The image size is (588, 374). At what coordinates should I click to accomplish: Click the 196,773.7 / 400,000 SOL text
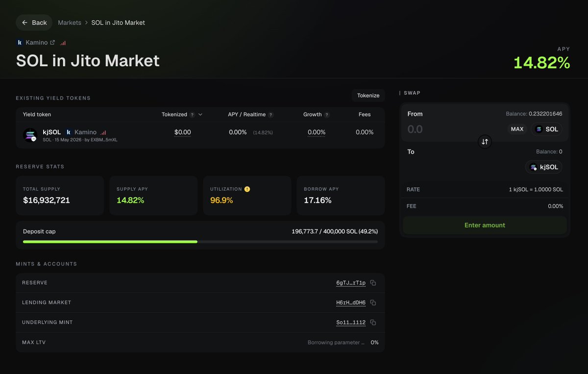(x=335, y=231)
